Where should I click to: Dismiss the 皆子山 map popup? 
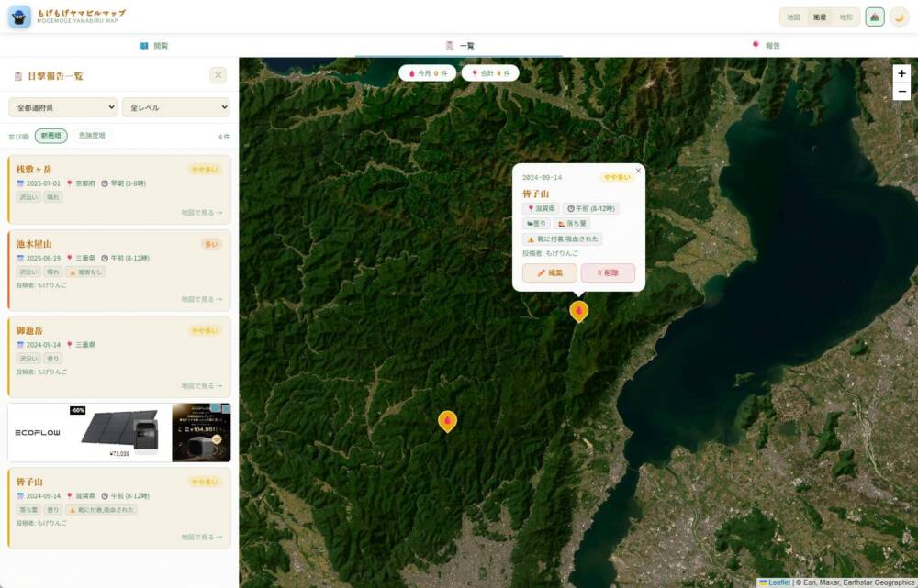pyautogui.click(x=639, y=170)
